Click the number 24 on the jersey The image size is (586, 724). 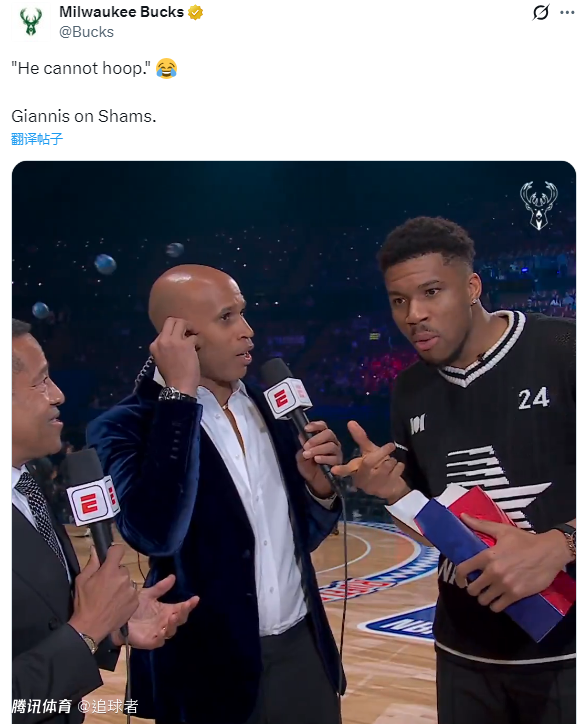(x=533, y=398)
